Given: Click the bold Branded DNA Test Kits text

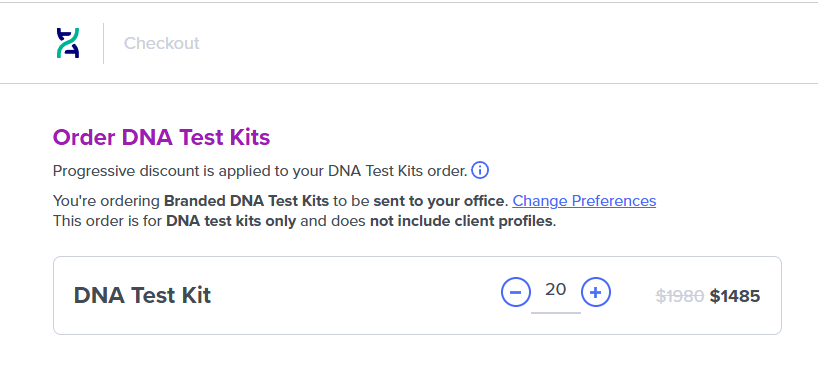Looking at the screenshot, I should click(246, 201).
